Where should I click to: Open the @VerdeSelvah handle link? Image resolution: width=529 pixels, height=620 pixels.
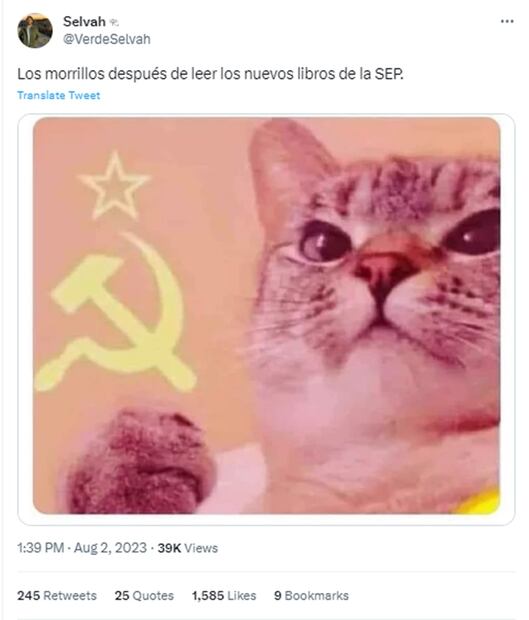[107, 39]
